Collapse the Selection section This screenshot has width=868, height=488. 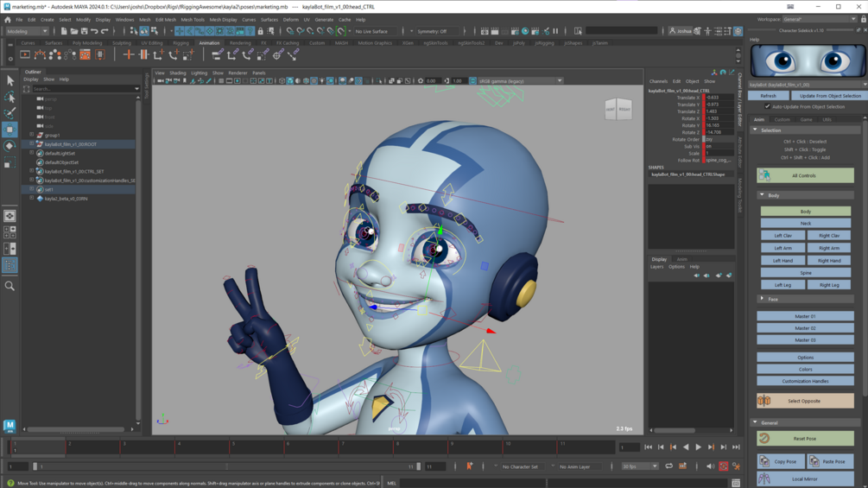755,130
